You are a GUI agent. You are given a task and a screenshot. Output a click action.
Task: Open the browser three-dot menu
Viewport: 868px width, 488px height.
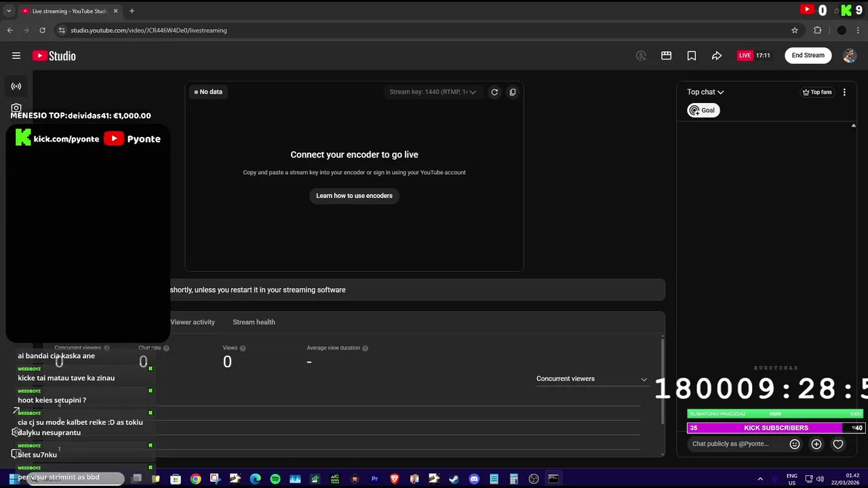[x=859, y=30]
